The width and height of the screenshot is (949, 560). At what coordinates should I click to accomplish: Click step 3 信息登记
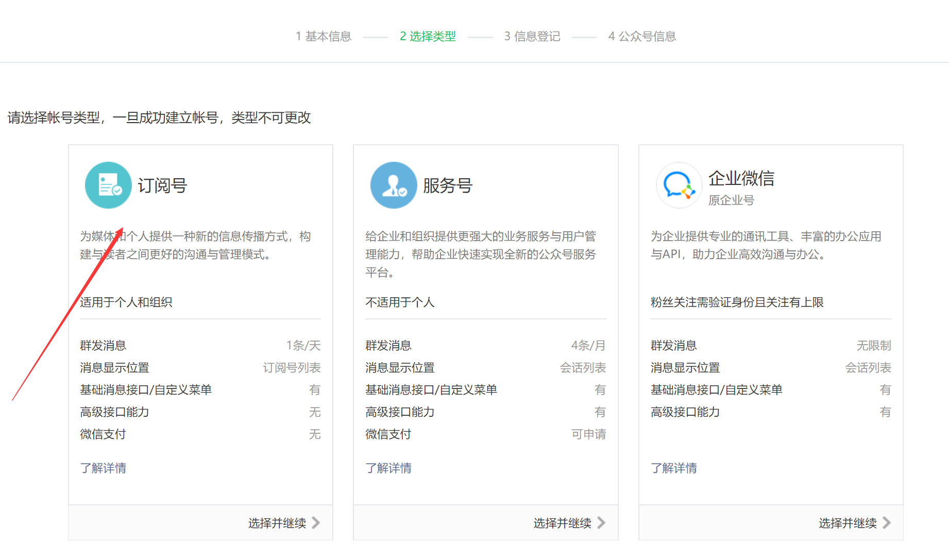pos(532,36)
